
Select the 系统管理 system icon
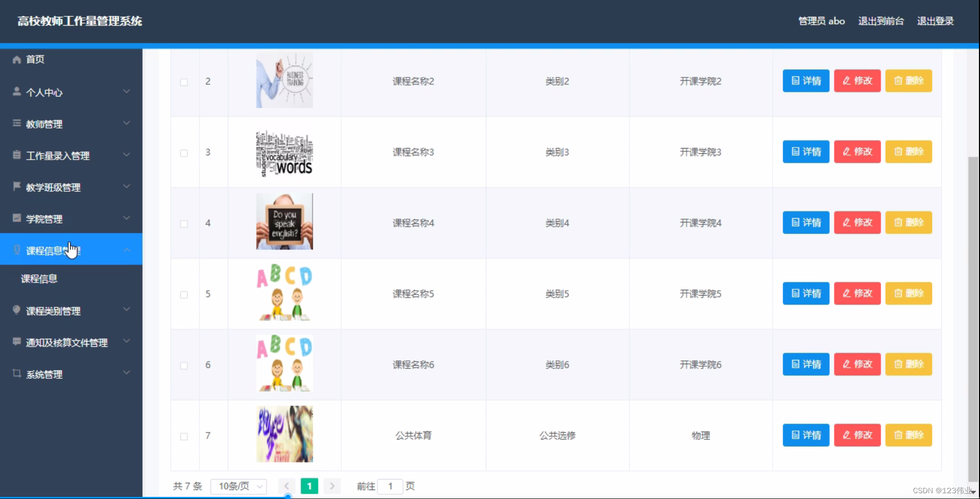click(x=16, y=374)
